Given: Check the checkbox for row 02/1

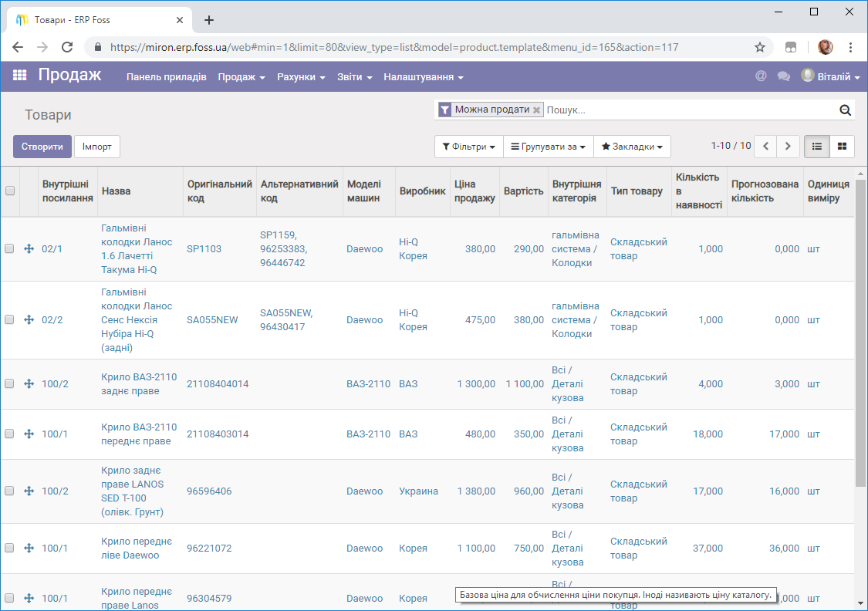Looking at the screenshot, I should tap(9, 249).
